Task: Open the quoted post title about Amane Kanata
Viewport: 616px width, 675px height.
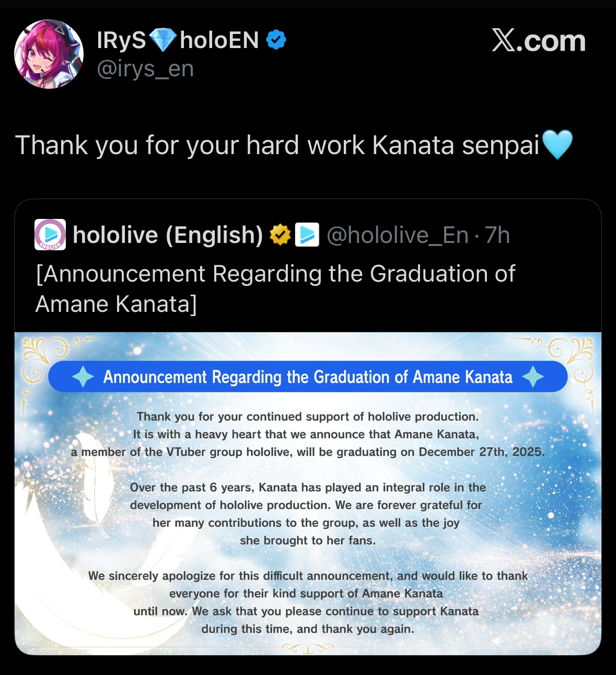Action: [275, 289]
